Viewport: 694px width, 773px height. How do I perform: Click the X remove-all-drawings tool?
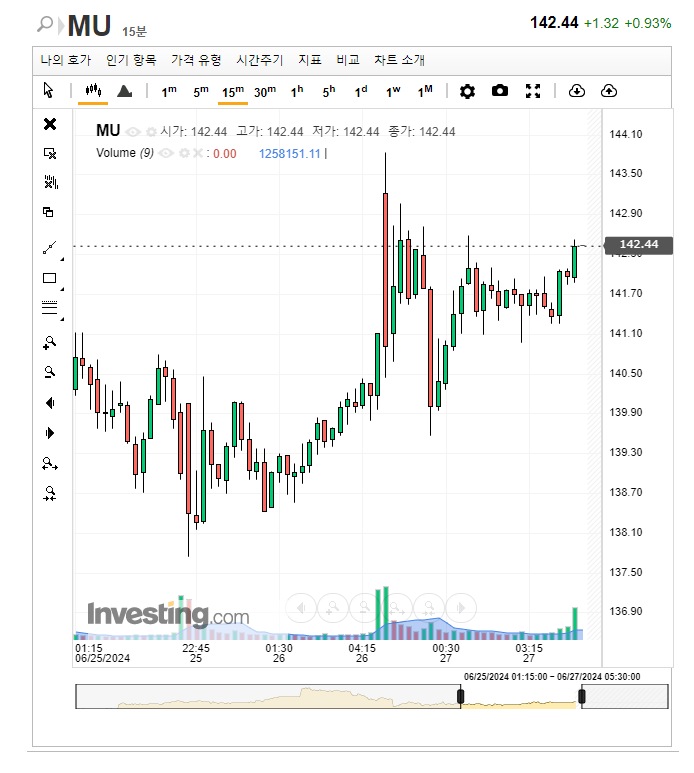click(50, 124)
